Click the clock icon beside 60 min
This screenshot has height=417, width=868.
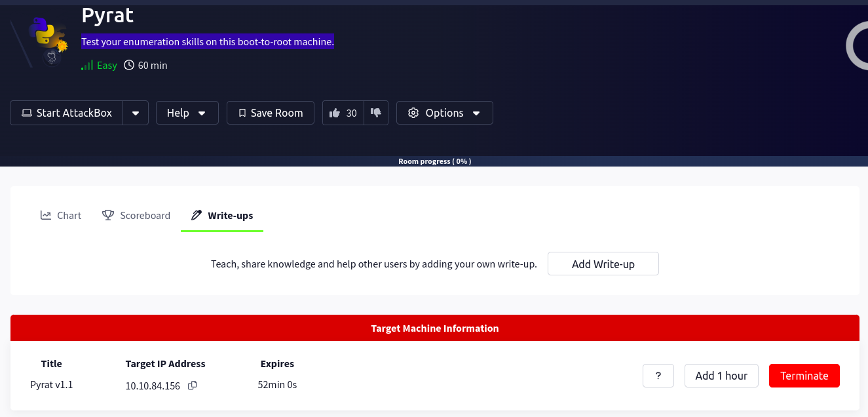pos(129,65)
